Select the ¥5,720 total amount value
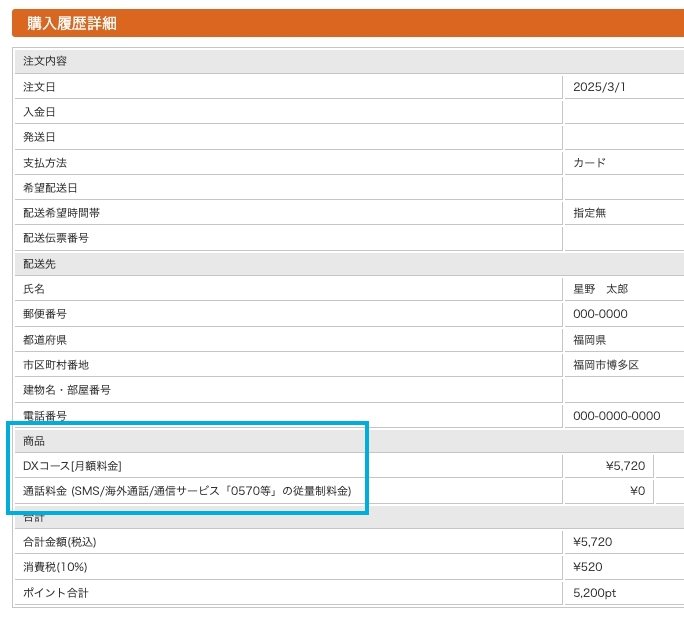The height and width of the screenshot is (630, 684). (592, 542)
